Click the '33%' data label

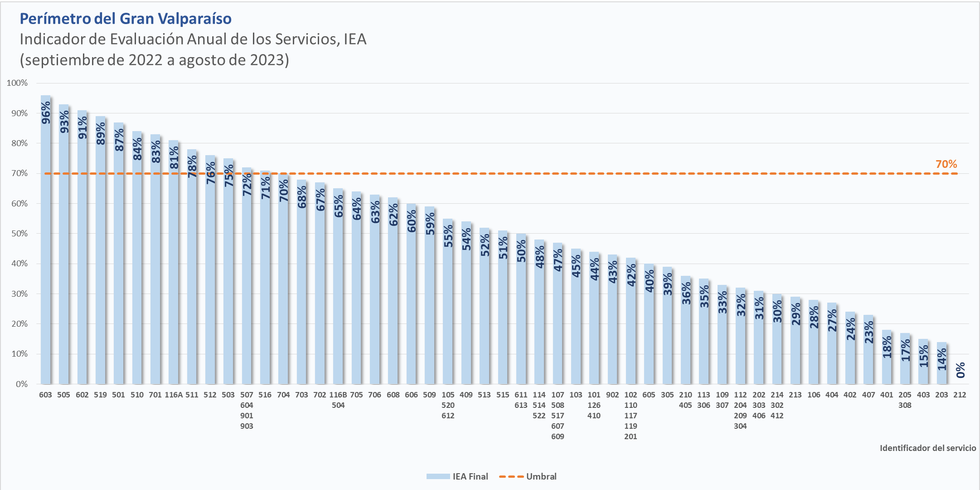pyautogui.click(x=722, y=302)
